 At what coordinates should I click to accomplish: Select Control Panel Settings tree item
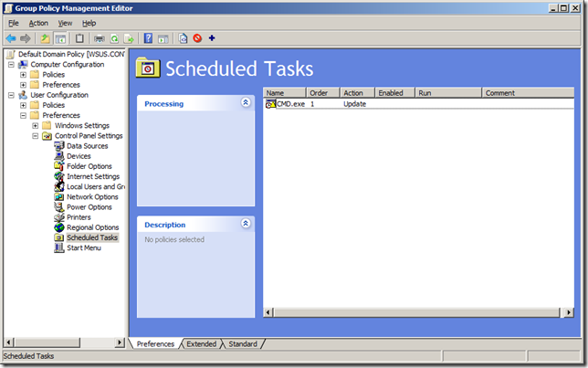[x=89, y=136]
